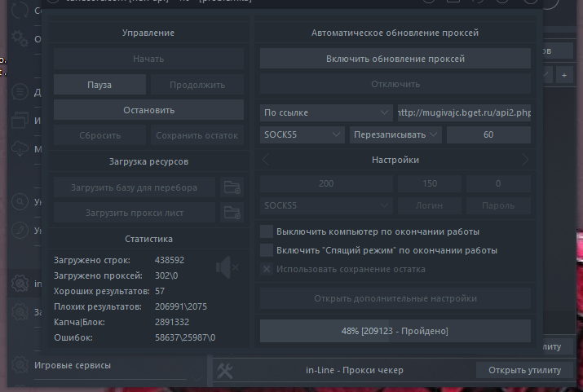Click the pencil circle icon in background sidebar
Viewport: 583px width, 392px height.
coord(20,231)
